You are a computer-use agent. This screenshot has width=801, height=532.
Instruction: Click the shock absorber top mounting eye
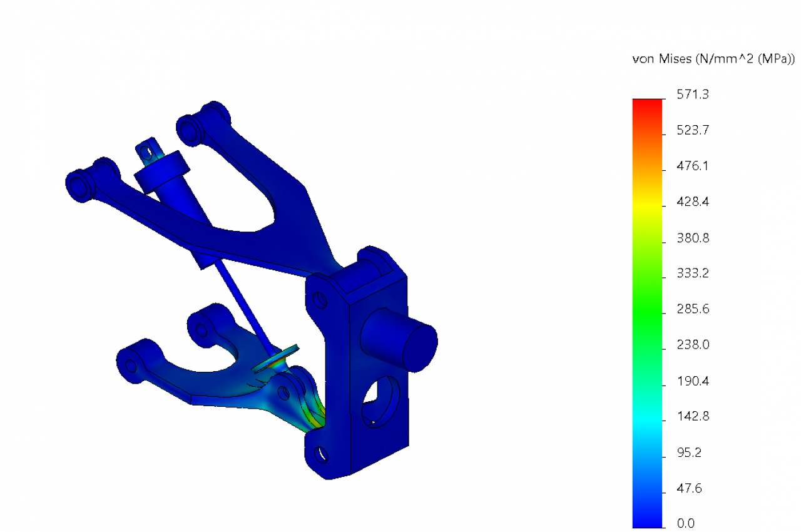(147, 150)
